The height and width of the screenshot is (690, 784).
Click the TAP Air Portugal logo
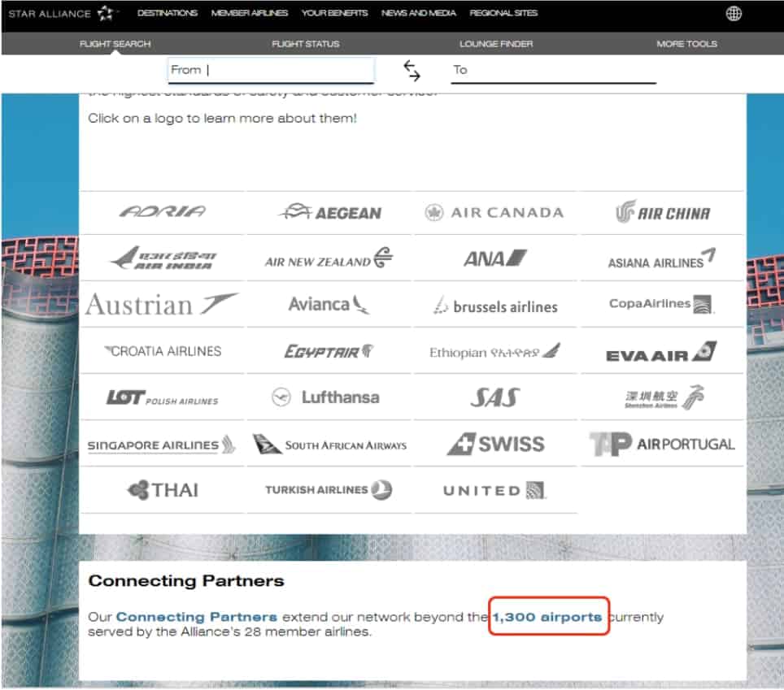[x=662, y=445]
